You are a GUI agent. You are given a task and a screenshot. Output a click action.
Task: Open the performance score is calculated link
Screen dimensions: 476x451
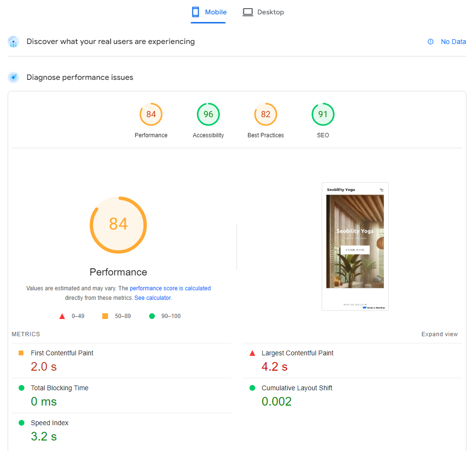point(170,288)
